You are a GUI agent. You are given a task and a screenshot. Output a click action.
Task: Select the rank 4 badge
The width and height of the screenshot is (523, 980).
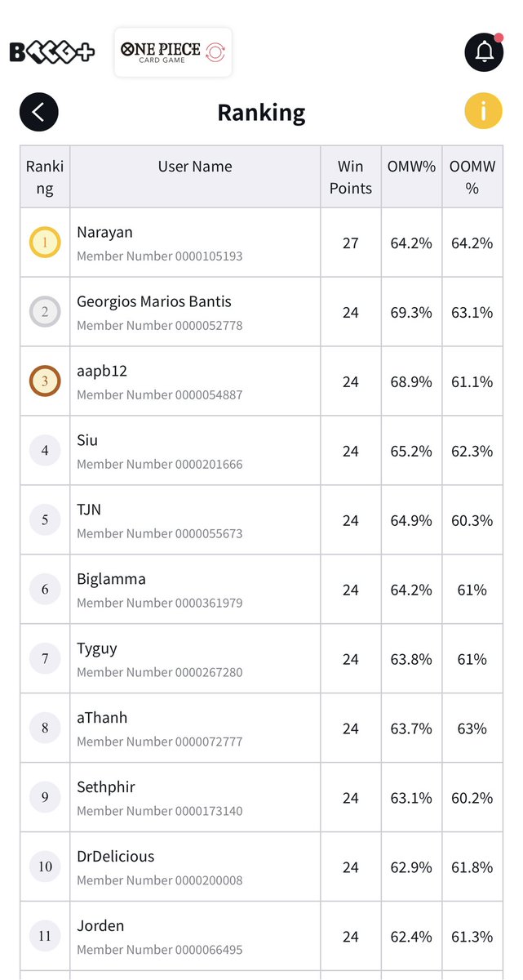point(45,450)
